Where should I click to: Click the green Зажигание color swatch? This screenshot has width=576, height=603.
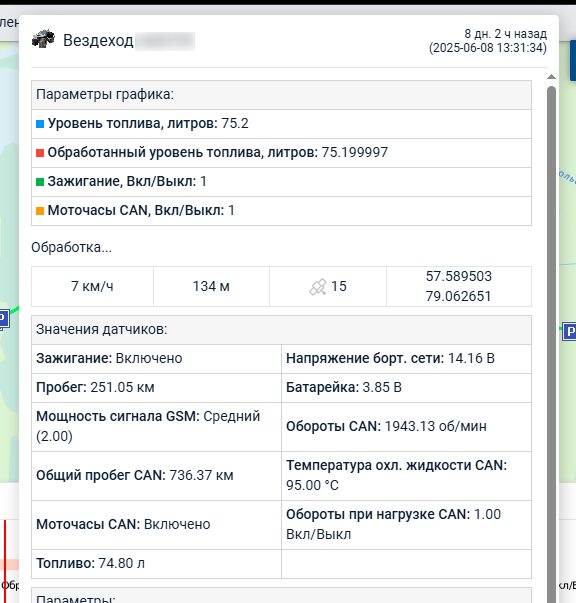(40, 182)
